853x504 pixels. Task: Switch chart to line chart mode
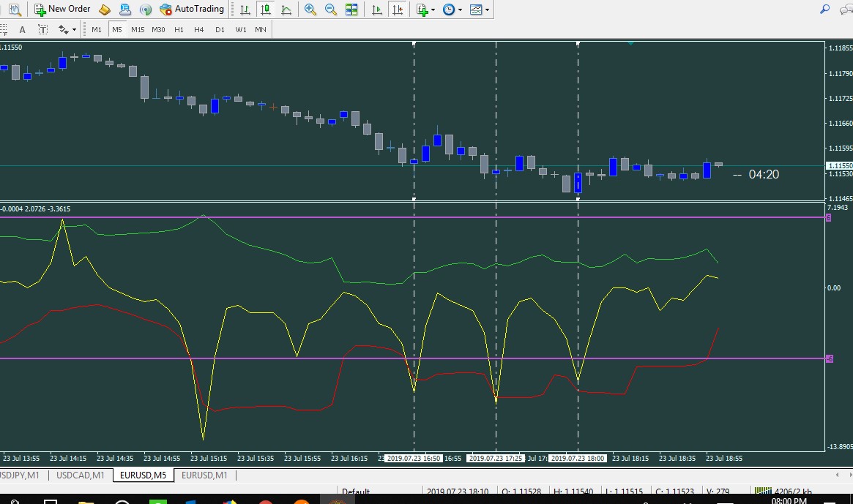[286, 10]
